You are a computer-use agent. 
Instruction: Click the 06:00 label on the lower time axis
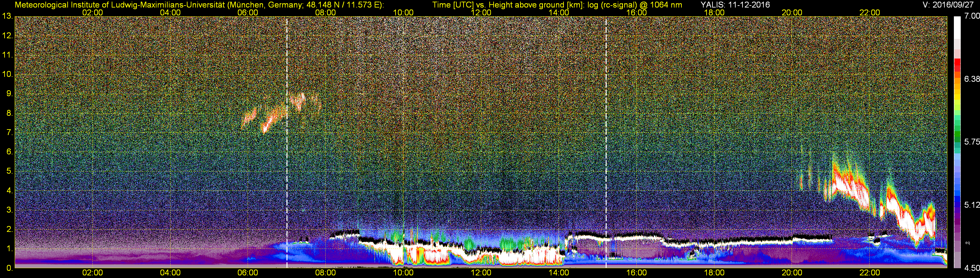pyautogui.click(x=248, y=273)
